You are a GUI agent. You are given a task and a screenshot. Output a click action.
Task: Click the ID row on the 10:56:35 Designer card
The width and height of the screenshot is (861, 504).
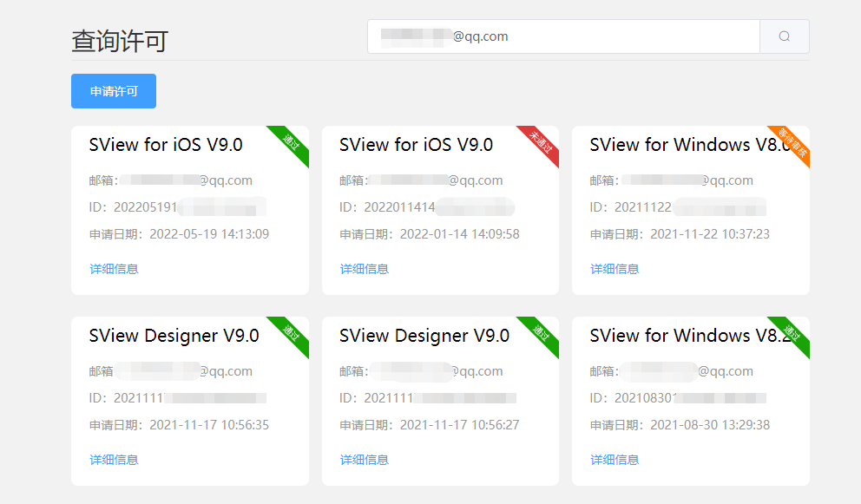click(x=177, y=398)
